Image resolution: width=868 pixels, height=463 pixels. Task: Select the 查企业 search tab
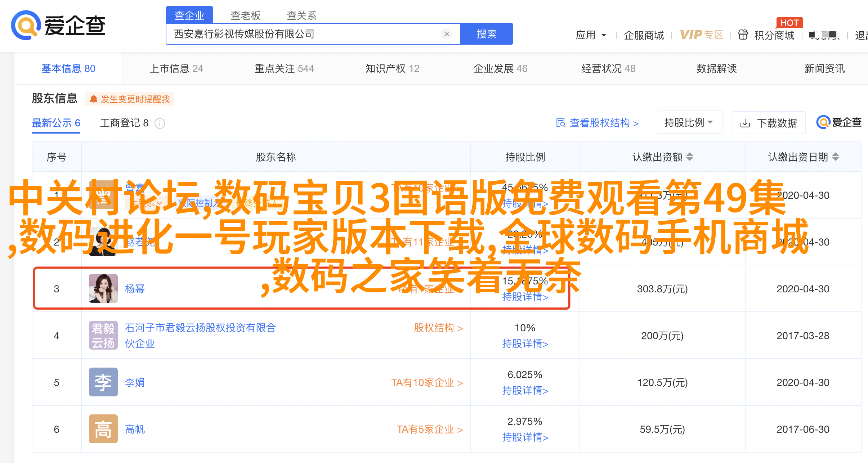189,15
